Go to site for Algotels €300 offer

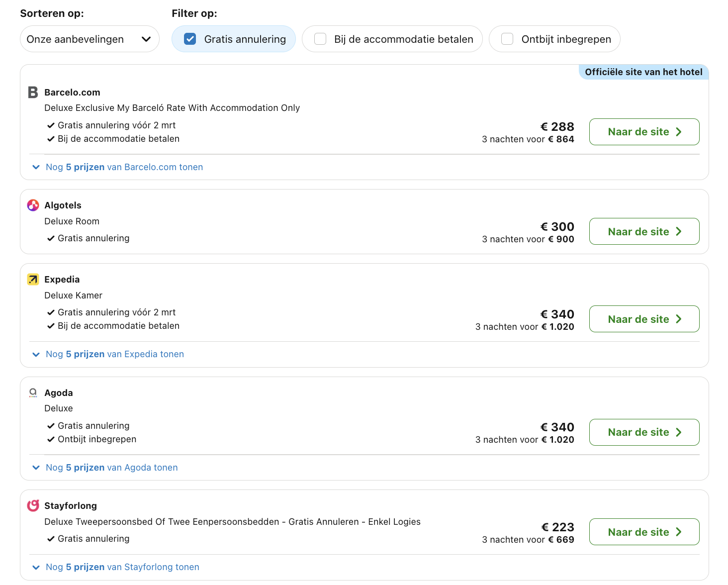coord(644,231)
